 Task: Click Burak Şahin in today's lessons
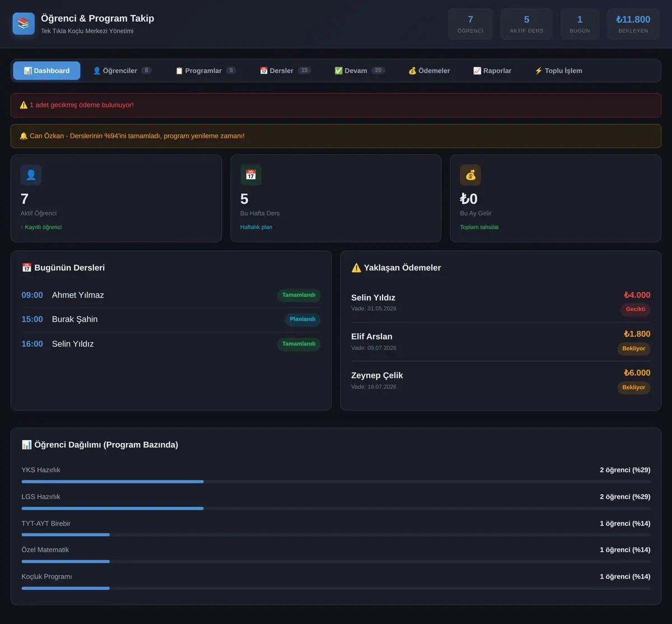75,319
